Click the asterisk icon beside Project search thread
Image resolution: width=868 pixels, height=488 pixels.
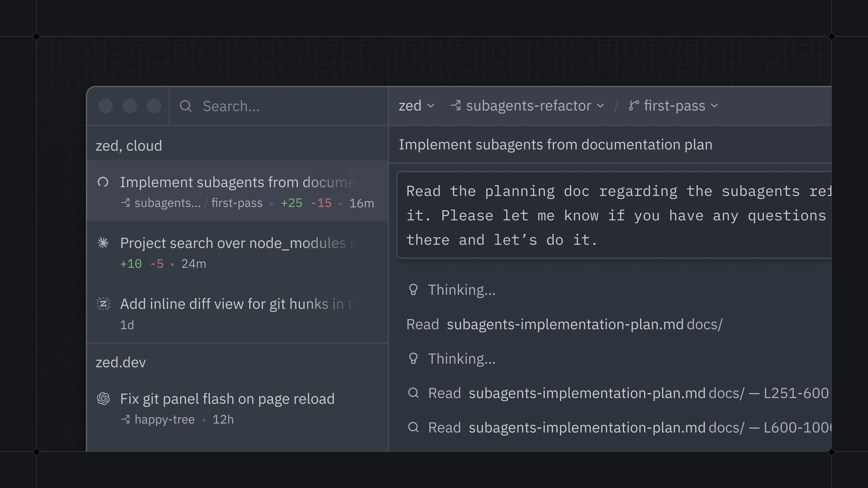pyautogui.click(x=103, y=243)
